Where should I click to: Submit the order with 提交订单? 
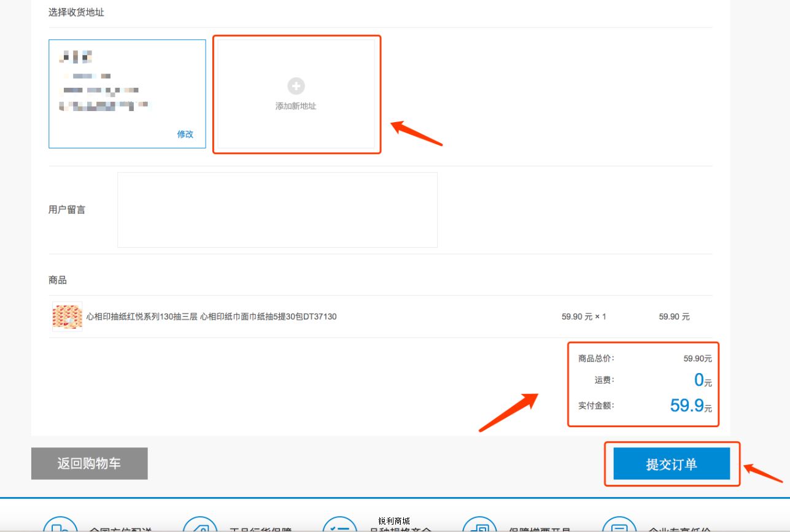[x=672, y=464]
